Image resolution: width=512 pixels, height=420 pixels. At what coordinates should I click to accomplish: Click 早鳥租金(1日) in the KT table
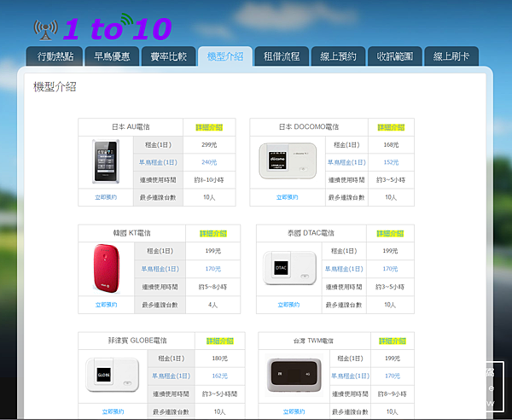[160, 269]
